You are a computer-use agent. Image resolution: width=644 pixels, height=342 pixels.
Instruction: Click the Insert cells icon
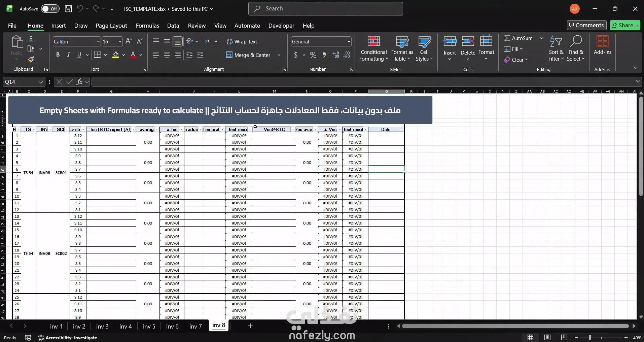click(x=450, y=42)
